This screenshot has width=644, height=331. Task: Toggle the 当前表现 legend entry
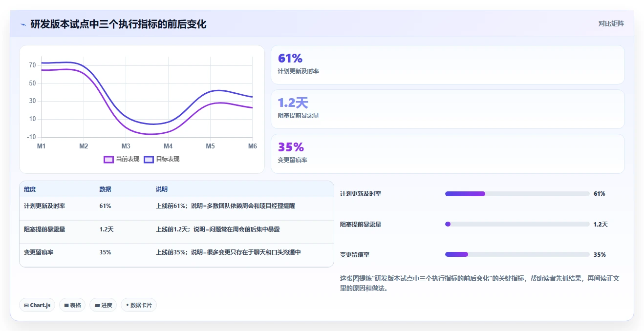122,159
